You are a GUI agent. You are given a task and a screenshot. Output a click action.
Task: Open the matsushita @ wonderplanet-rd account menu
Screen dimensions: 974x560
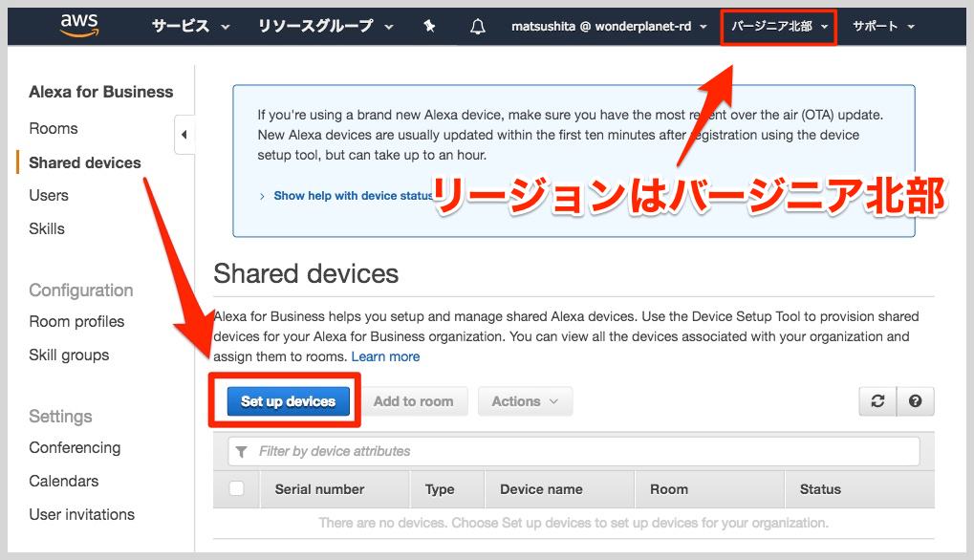click(x=609, y=26)
